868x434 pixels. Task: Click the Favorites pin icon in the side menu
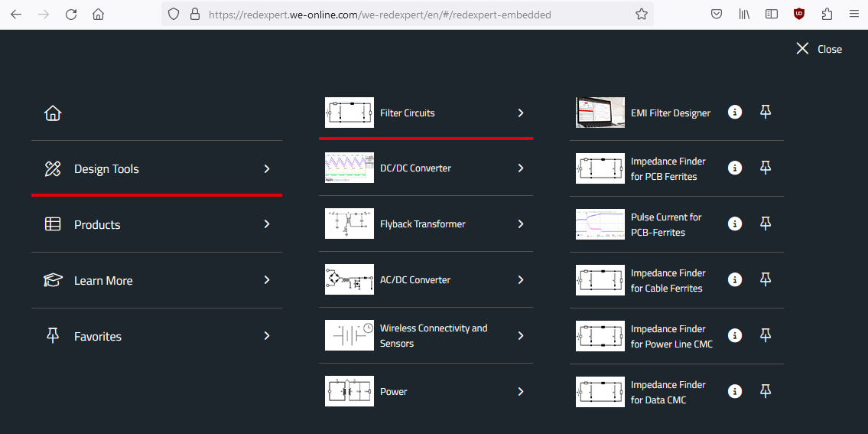coord(53,335)
